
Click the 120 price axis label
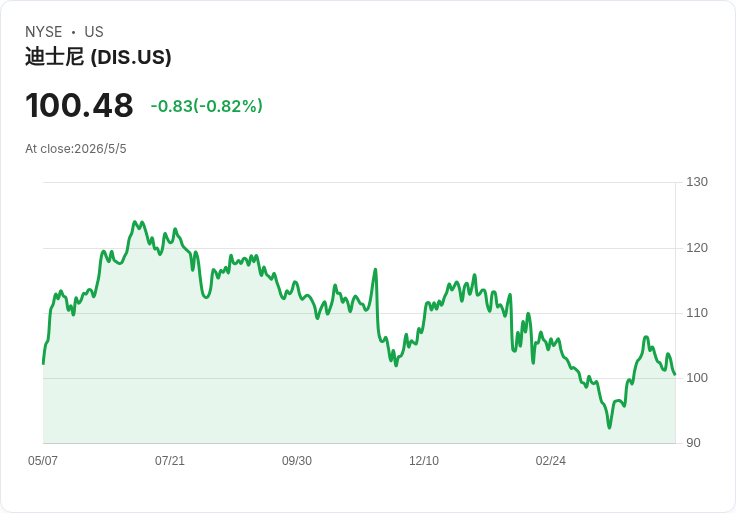coord(697,248)
